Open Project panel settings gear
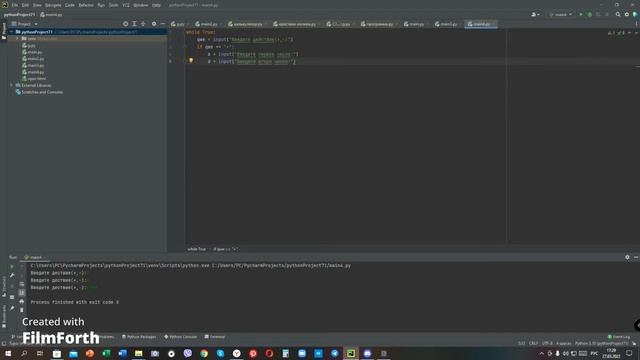Screen dimensions: 640x360 pos(154,24)
